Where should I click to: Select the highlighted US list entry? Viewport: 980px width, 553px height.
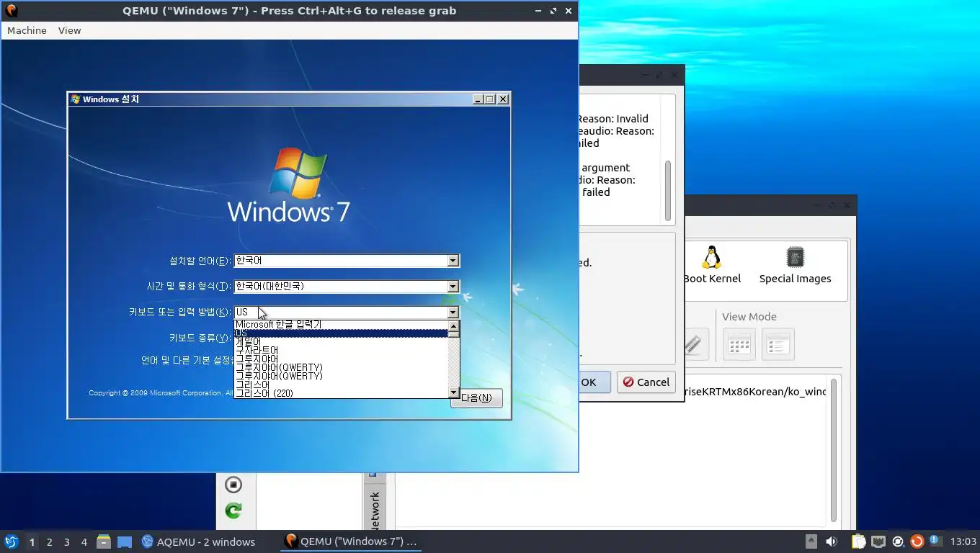[x=341, y=333]
